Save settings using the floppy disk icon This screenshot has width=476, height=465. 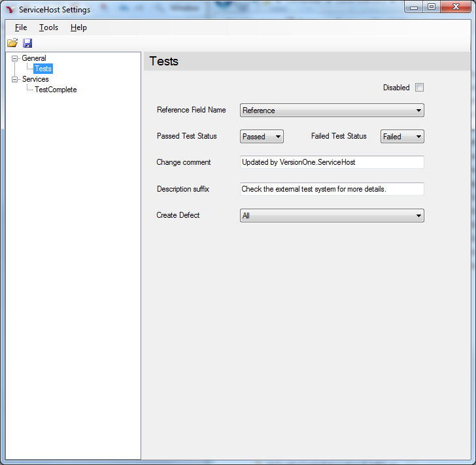pyautogui.click(x=27, y=43)
